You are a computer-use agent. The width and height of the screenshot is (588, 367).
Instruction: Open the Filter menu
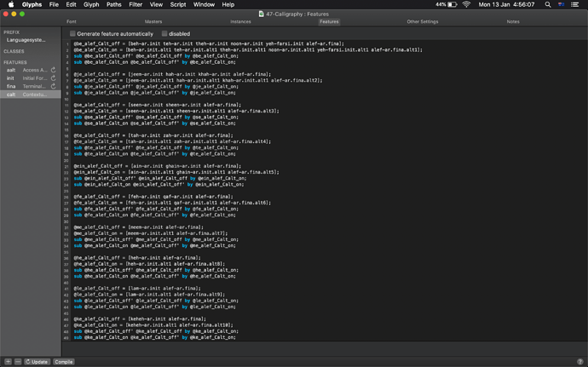tap(135, 4)
